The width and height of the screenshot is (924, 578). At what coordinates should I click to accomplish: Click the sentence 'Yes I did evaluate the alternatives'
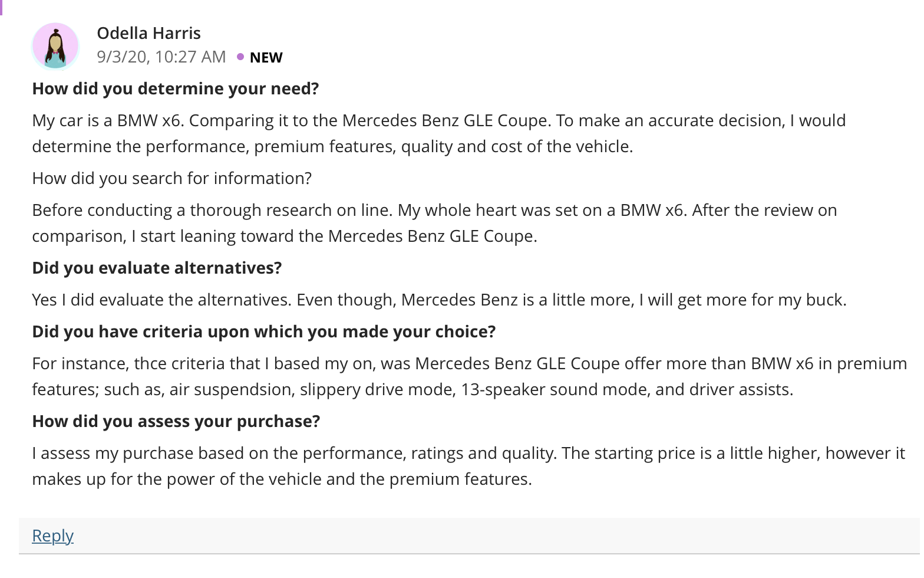[161, 300]
